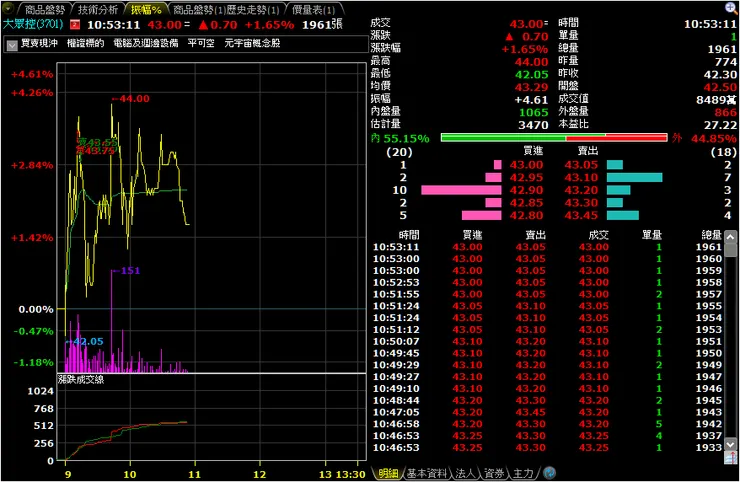The height and width of the screenshot is (482, 740).
Task: Select the trade row at 10:49:45
Action: coord(547,353)
